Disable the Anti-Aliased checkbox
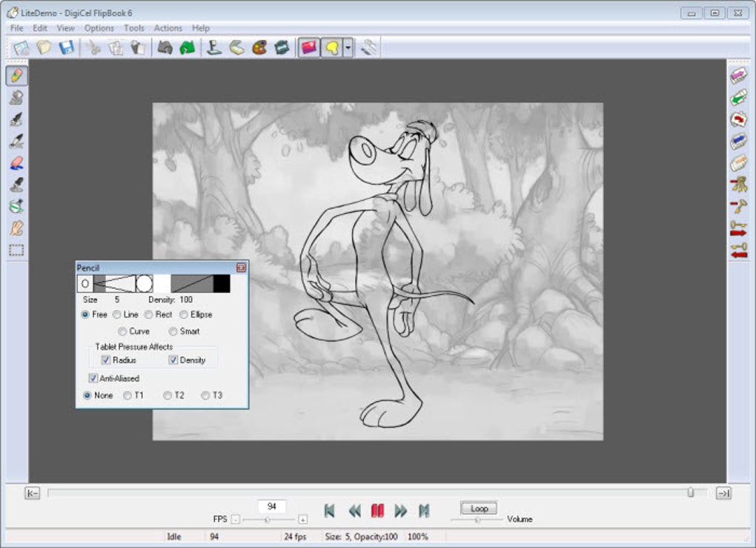 click(x=93, y=378)
